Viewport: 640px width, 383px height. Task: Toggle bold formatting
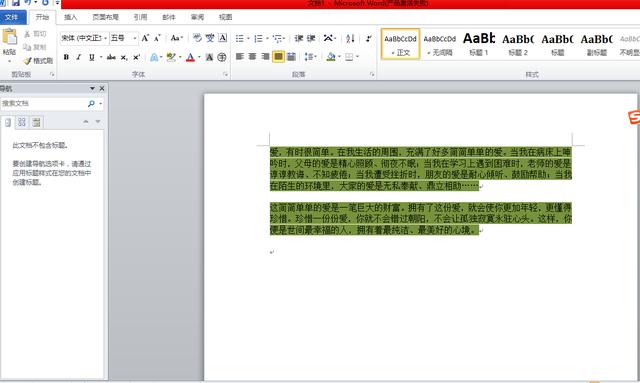(66, 57)
